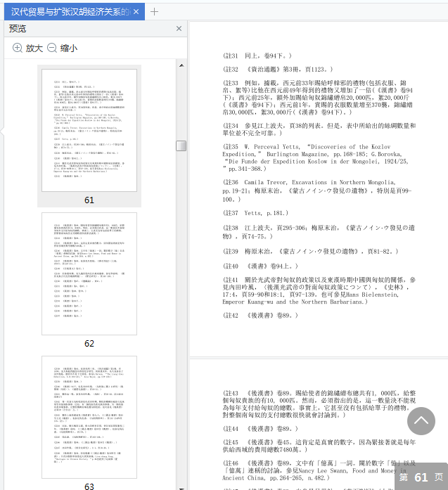Screen dimensions: 448x490
Task: Close the 汉代贸易与扩张 document tab
Action: tap(136, 12)
